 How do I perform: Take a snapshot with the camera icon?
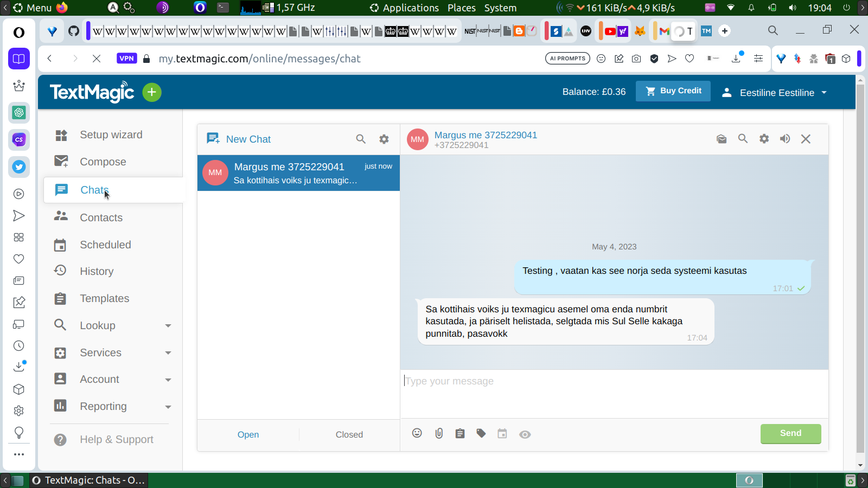tap(636, 59)
